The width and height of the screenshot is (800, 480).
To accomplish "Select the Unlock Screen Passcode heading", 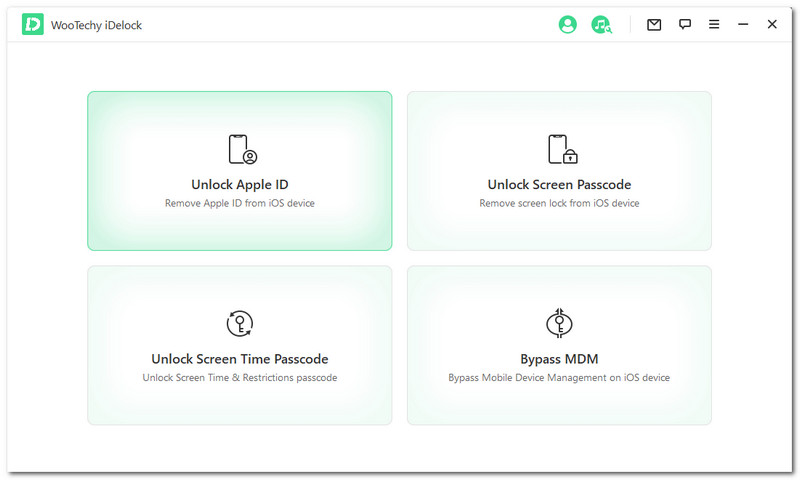I will tap(559, 185).
